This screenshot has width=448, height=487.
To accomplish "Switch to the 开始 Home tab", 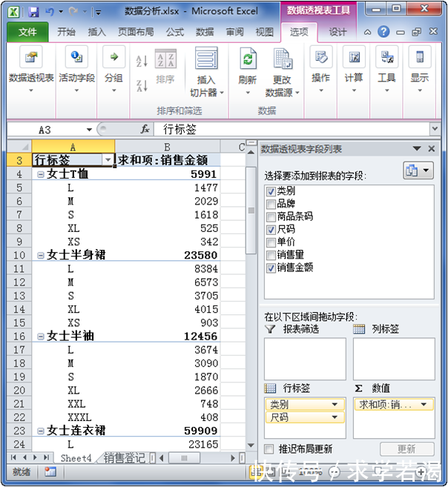I will [x=66, y=32].
